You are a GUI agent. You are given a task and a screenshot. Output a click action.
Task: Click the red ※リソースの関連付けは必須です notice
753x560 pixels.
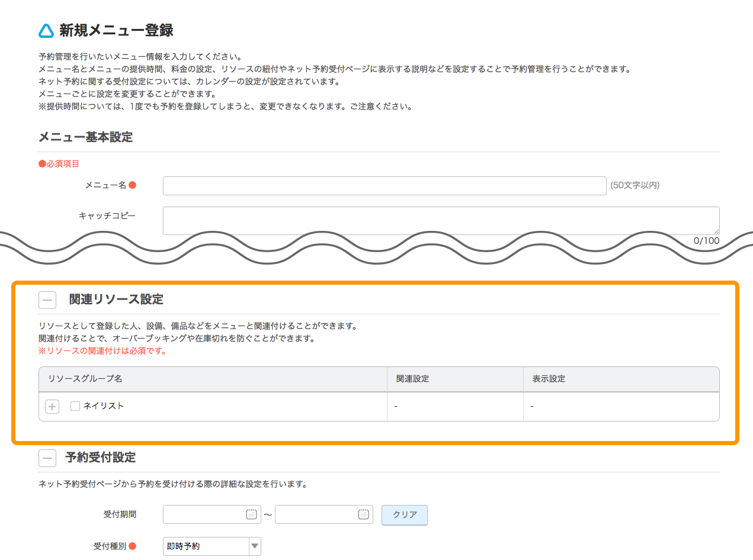pyautogui.click(x=102, y=351)
